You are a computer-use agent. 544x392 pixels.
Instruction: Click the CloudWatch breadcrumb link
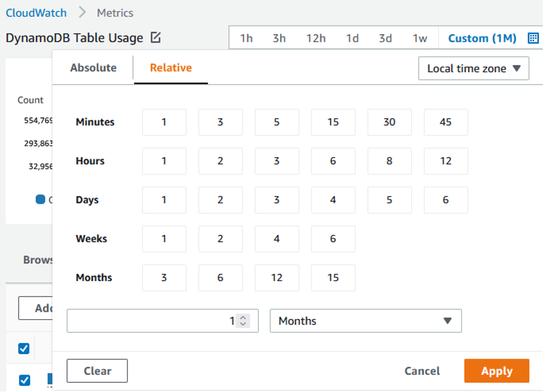36,12
